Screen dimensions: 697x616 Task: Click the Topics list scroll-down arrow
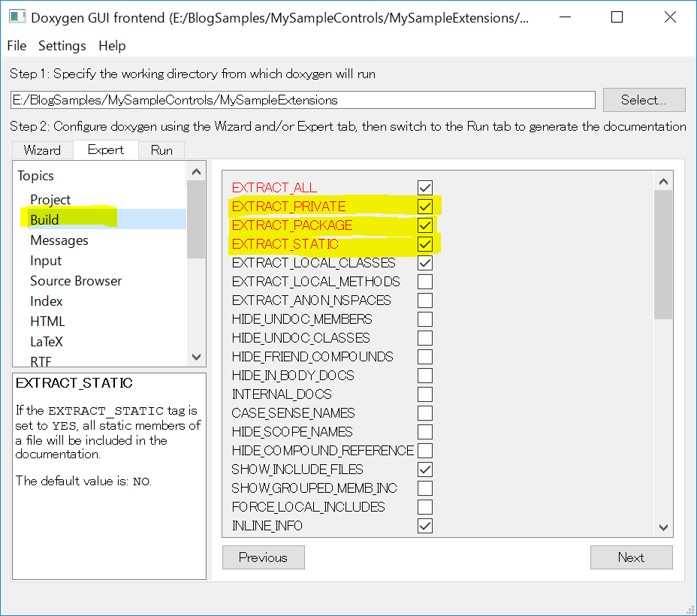click(196, 357)
